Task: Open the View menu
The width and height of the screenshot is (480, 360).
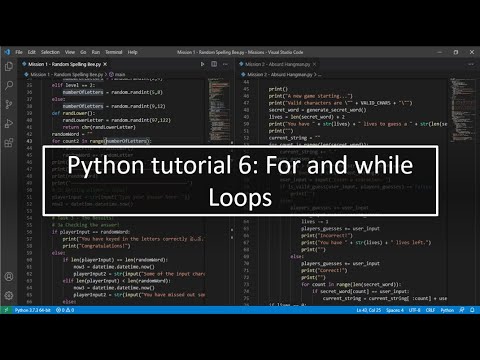Action: pos(70,52)
